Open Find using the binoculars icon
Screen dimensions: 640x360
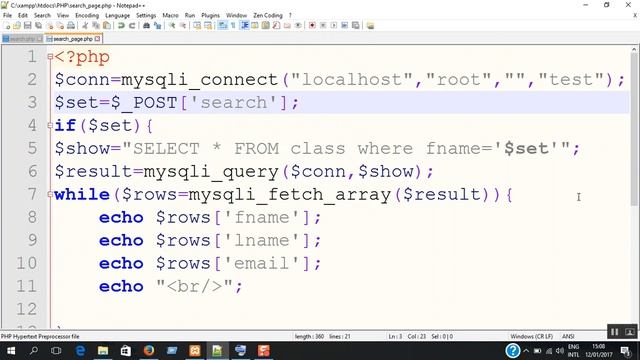(x=146, y=25)
